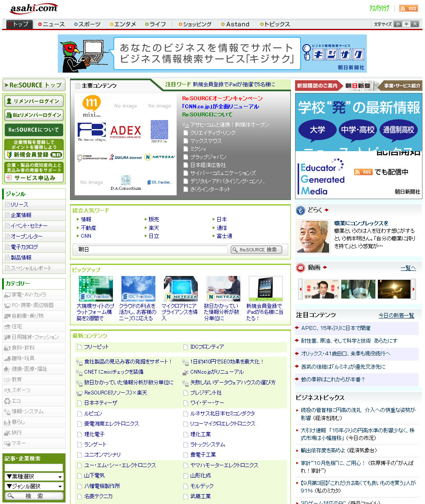Click the asahi.com logo
Viewport: 425px width, 504px height.
(x=34, y=8)
